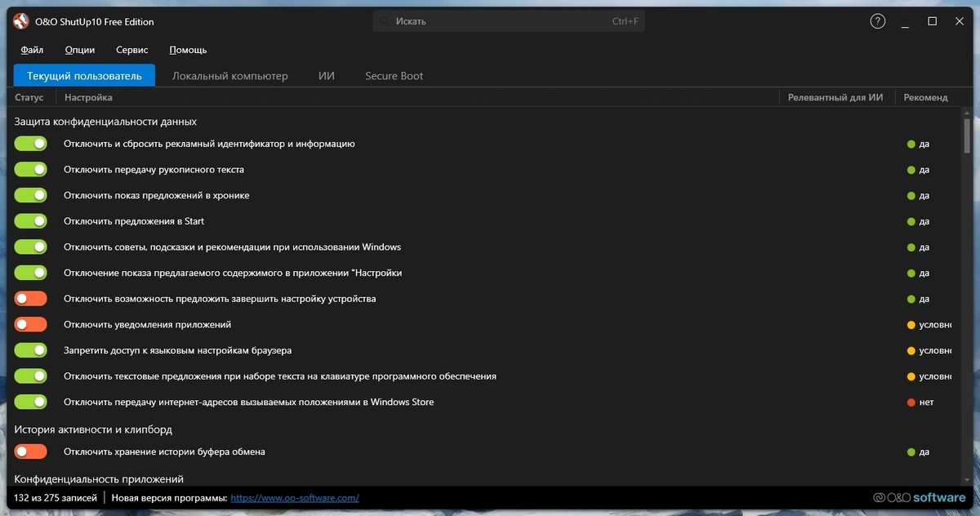Click text 'Запретить доступ к языковым настройкам браузера'
This screenshot has height=516, width=980.
click(177, 350)
